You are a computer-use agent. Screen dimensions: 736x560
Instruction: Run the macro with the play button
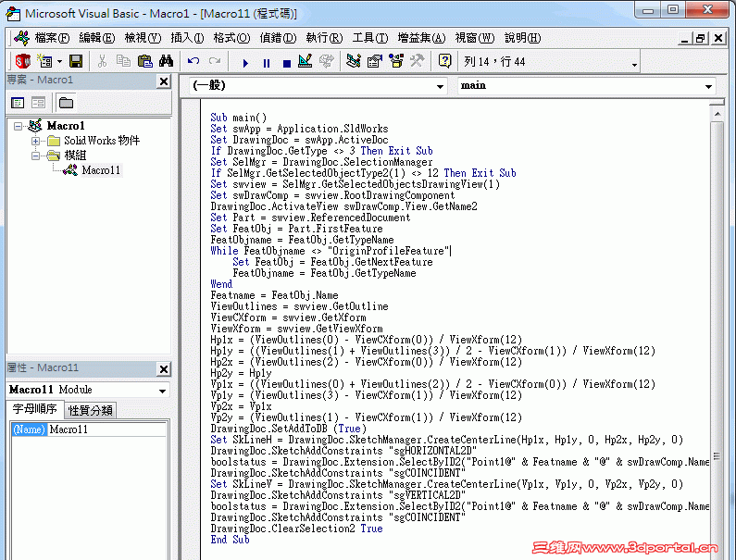(x=245, y=62)
